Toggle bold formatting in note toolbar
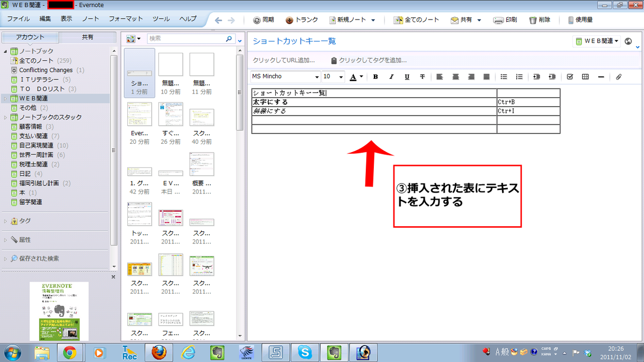Viewport: 644px width, 362px height. [x=375, y=77]
